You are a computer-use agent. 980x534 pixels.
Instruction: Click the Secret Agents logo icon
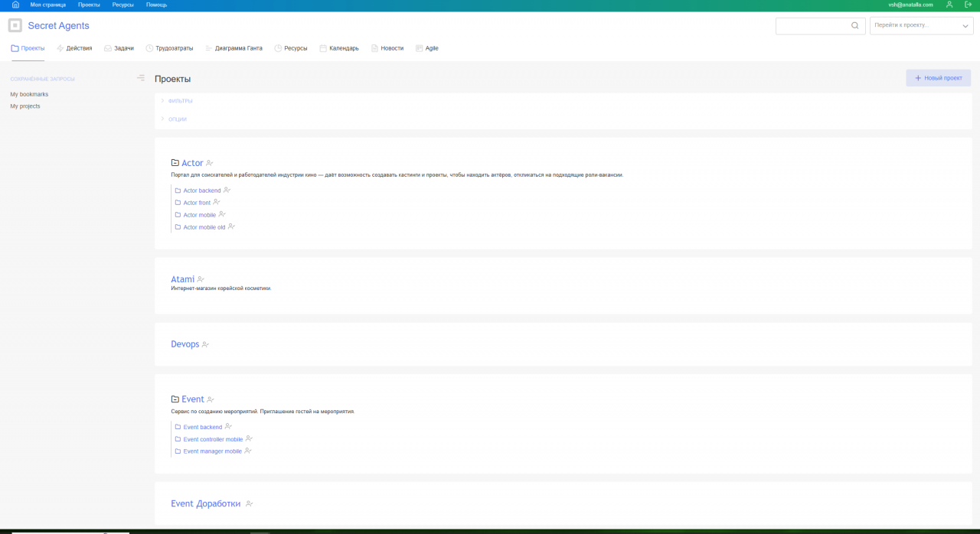coord(15,26)
